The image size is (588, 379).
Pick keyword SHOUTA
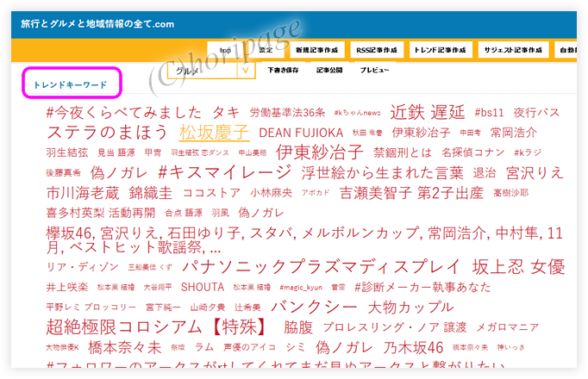click(x=203, y=287)
